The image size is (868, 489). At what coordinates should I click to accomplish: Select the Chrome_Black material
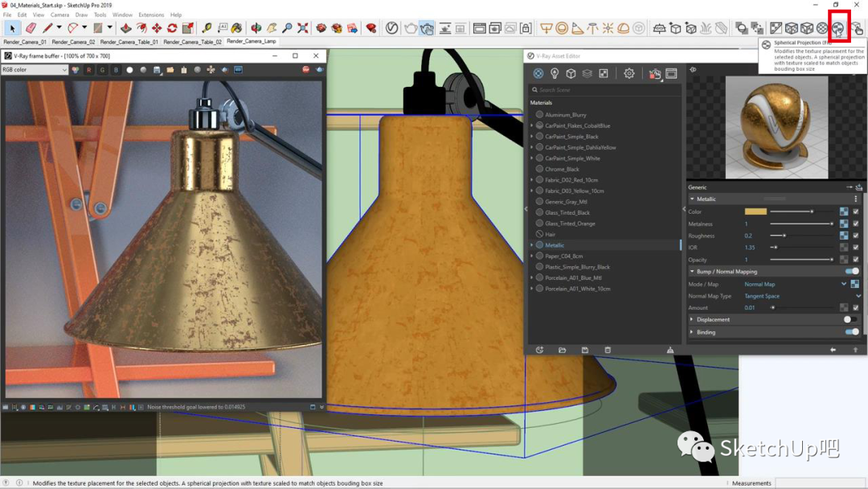pos(562,169)
